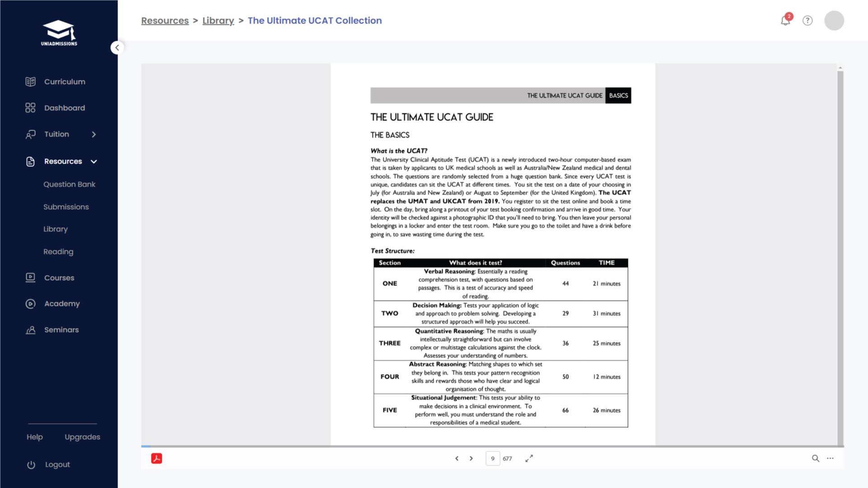Click the page number input field
Screen dimensions: 868x488
point(493,458)
